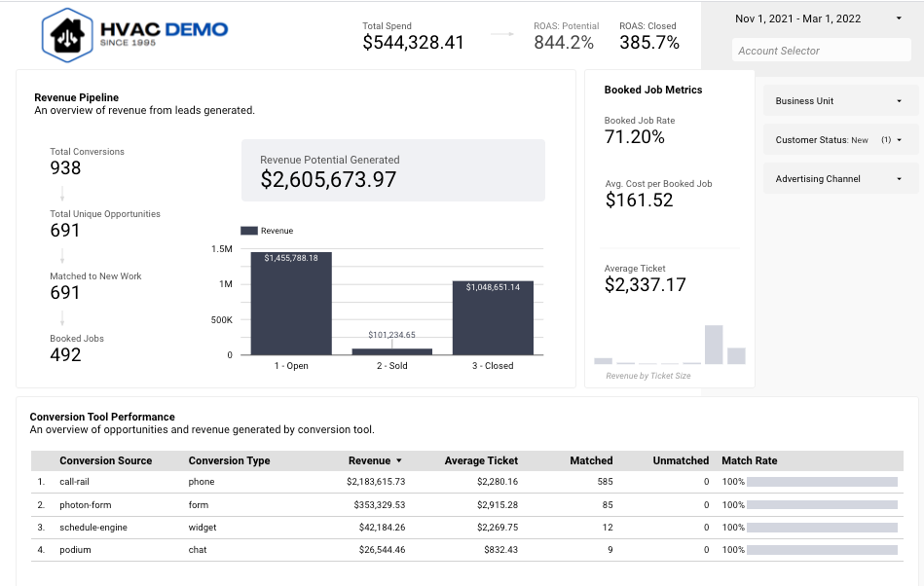Click the chat conversion type cell
The width and height of the screenshot is (924, 586).
tap(198, 549)
